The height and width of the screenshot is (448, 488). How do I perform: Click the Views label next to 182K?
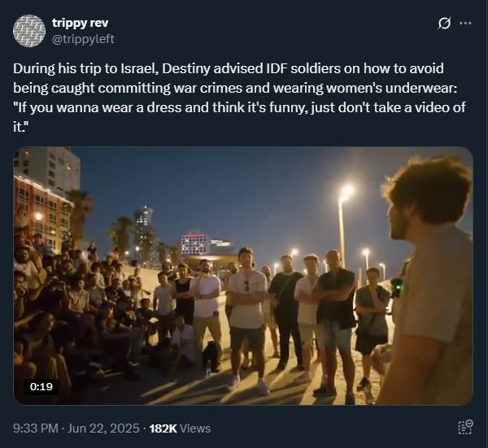[195, 428]
